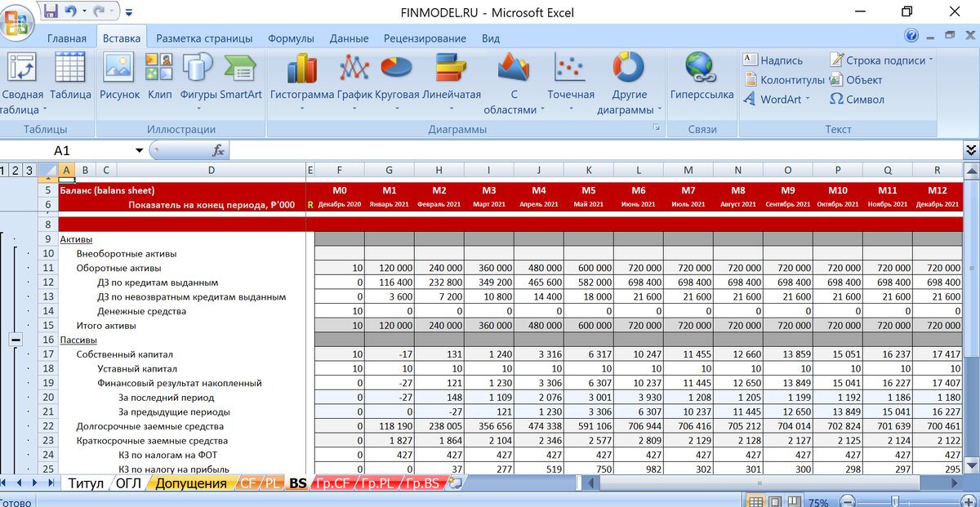This screenshot has height=507, width=980.
Task: Switch to the Гр.BS sheet tab
Action: point(422,483)
